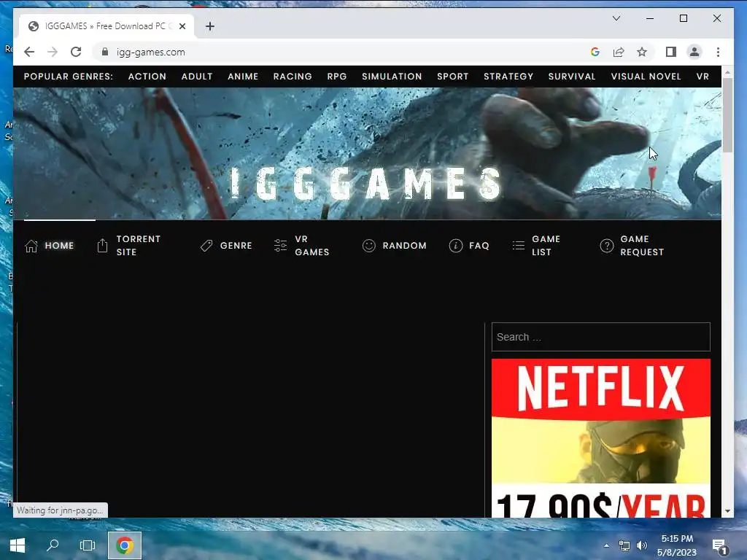This screenshot has width=747, height=560.
Task: Reload the igg-games.com page
Action: [76, 52]
